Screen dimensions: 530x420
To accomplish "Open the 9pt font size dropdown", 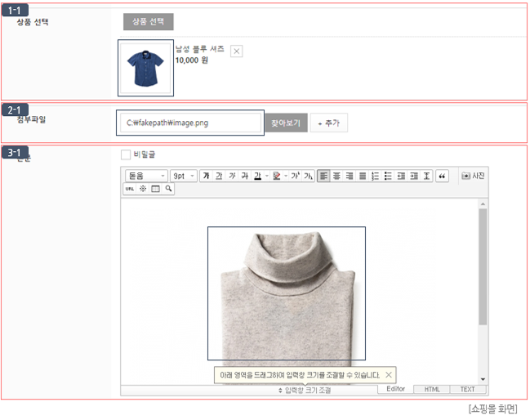I will pyautogui.click(x=183, y=176).
